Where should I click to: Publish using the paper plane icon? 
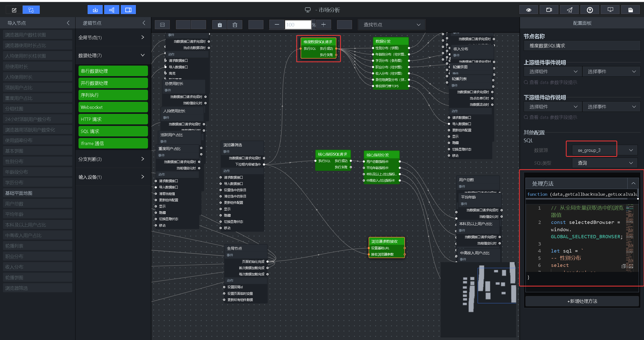(570, 10)
